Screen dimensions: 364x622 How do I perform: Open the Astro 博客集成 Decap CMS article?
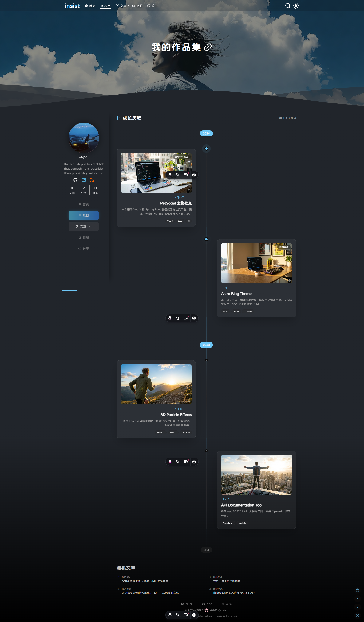tap(145, 581)
